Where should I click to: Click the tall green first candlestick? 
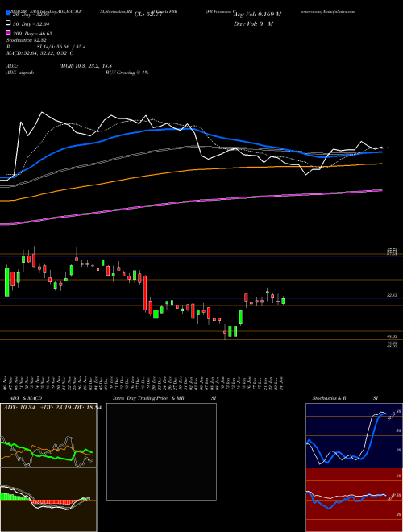point(6,282)
